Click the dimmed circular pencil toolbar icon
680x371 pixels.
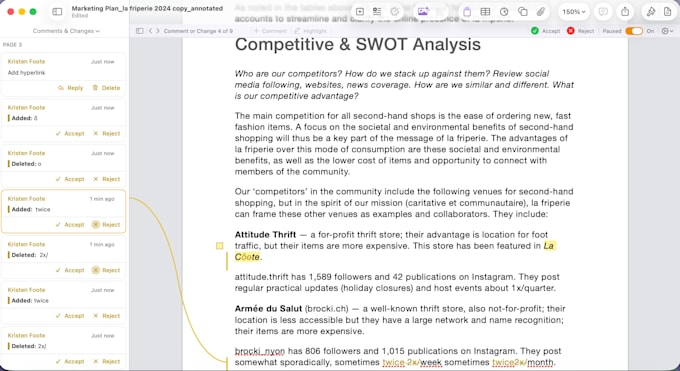(x=394, y=12)
